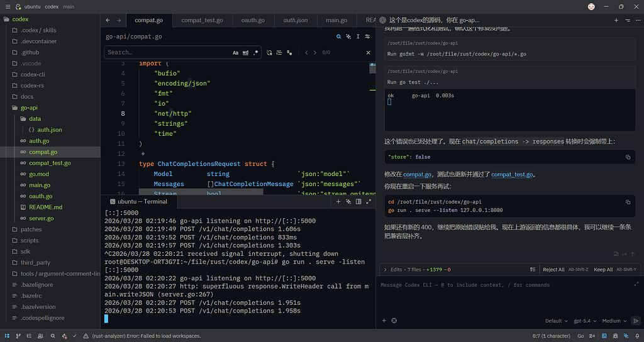Split the terminal pane
644x342 pixels.
[x=358, y=202]
